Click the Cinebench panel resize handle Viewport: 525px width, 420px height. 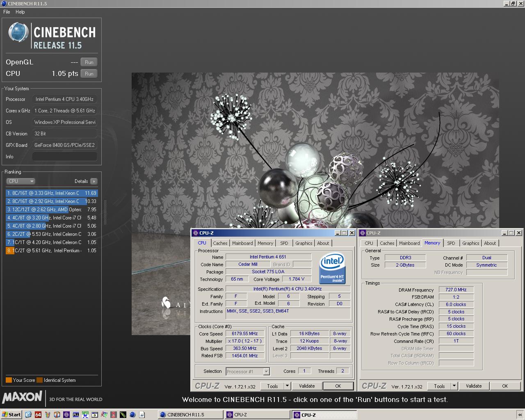[x=105, y=212]
